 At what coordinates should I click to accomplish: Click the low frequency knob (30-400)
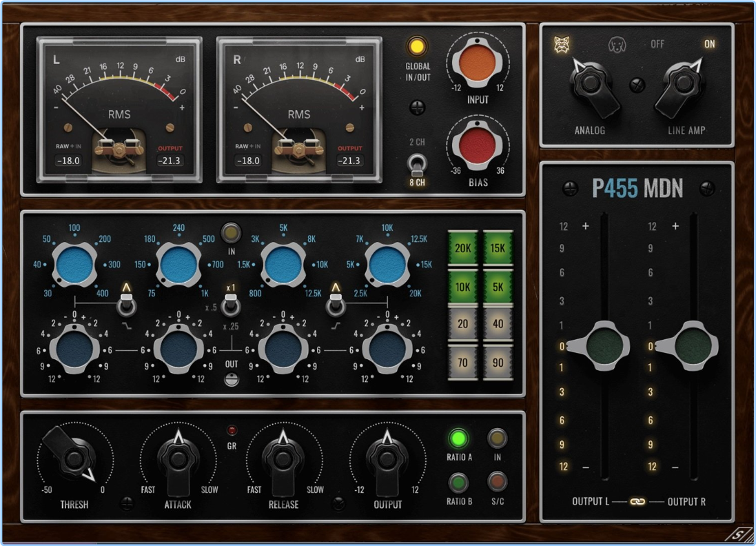pyautogui.click(x=74, y=265)
